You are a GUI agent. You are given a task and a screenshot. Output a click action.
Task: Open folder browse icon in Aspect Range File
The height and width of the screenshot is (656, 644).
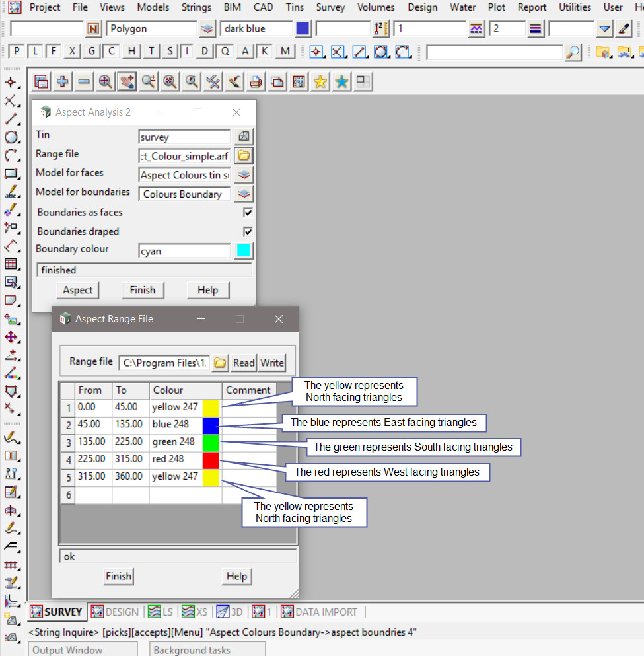click(220, 363)
